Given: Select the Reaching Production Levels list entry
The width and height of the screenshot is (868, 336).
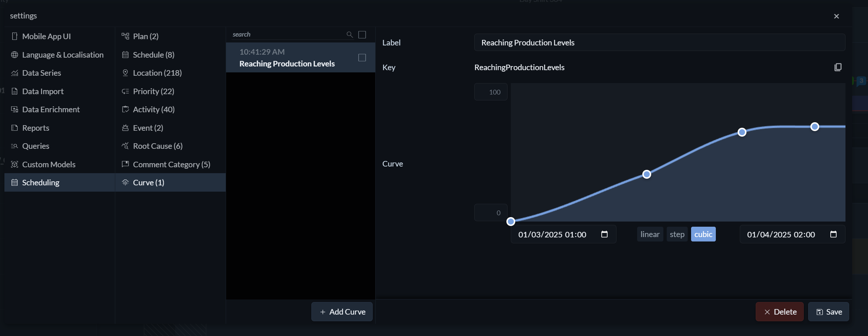Looking at the screenshot, I should (300, 58).
